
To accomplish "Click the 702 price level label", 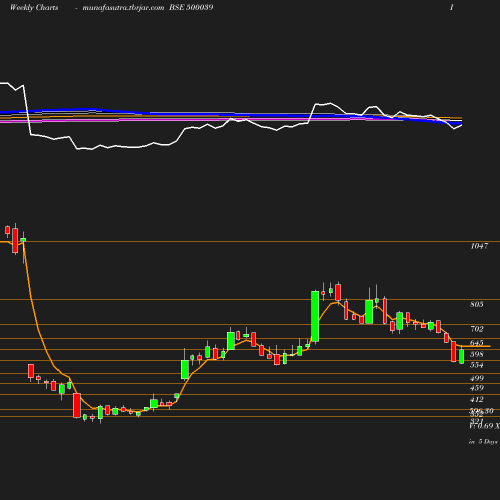I will pyautogui.click(x=477, y=329).
